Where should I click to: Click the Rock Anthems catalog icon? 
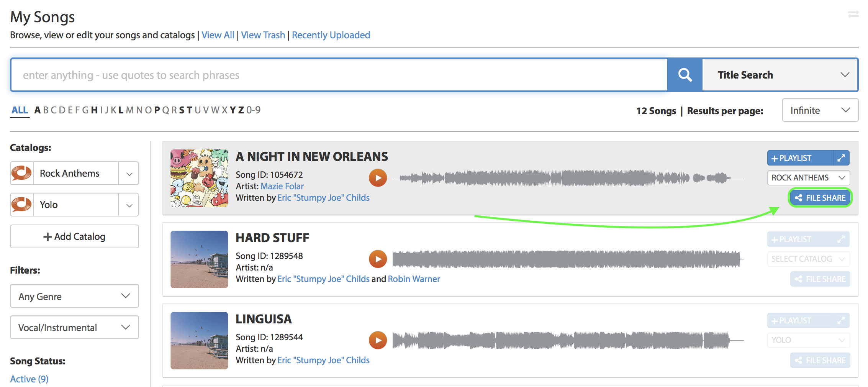[22, 173]
